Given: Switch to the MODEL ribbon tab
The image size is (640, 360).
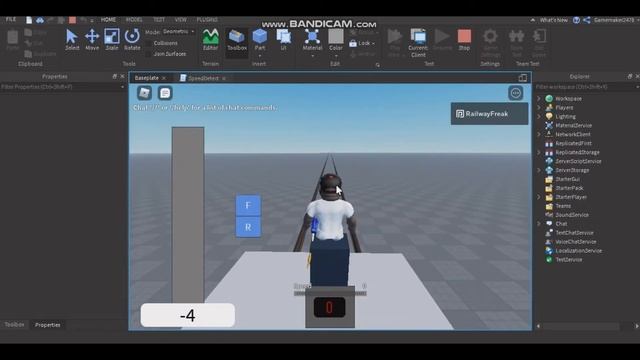Looking at the screenshot, I should [x=134, y=20].
